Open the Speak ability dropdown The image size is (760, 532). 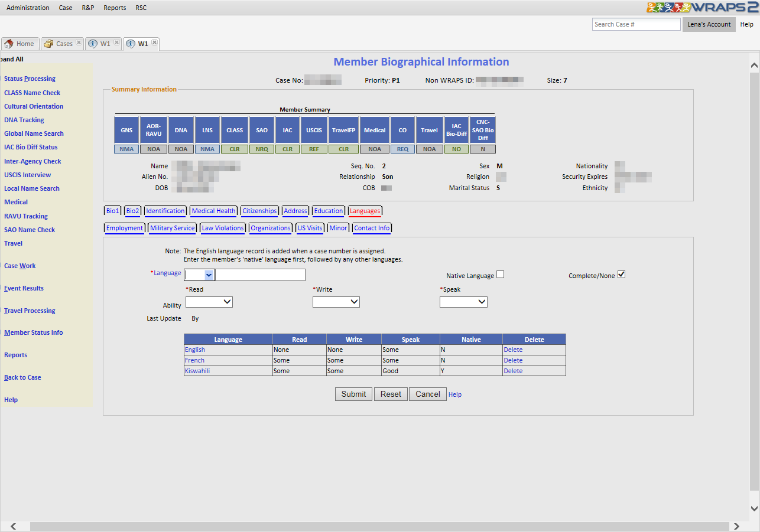463,302
